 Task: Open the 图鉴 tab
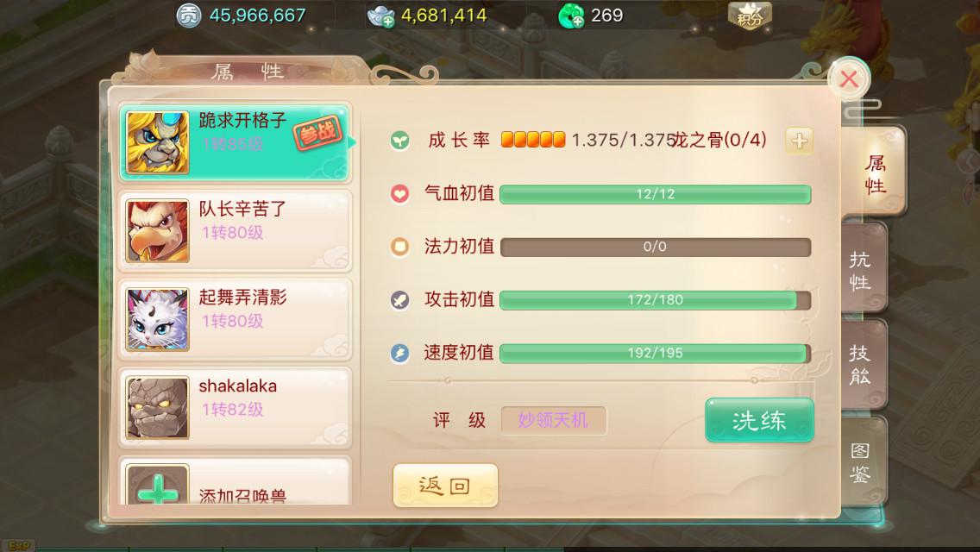pos(864,462)
